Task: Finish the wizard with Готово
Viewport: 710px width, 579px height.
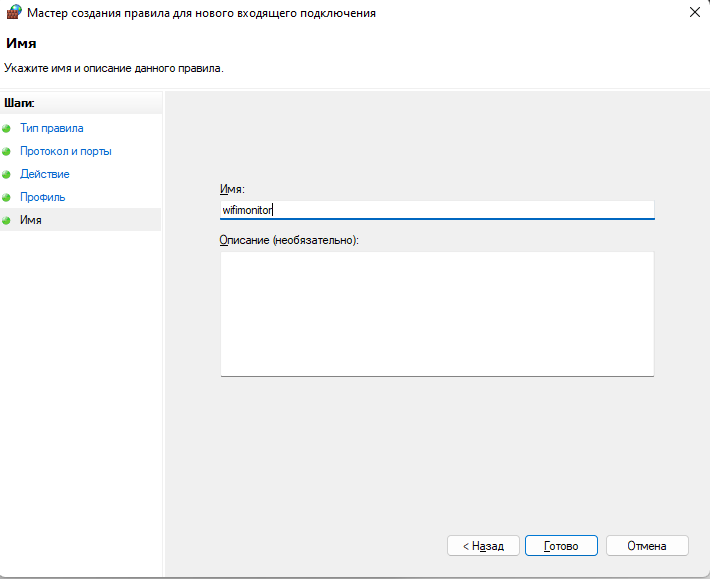Action: 561,546
